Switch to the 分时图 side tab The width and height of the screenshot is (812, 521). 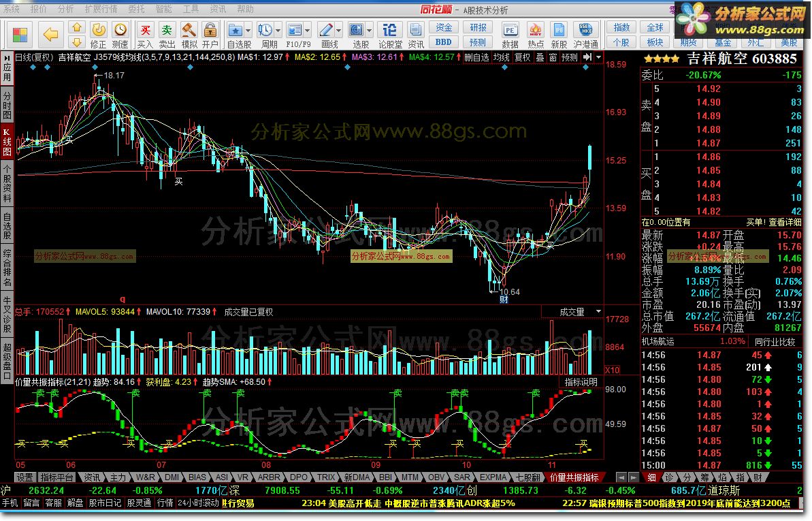click(x=7, y=106)
